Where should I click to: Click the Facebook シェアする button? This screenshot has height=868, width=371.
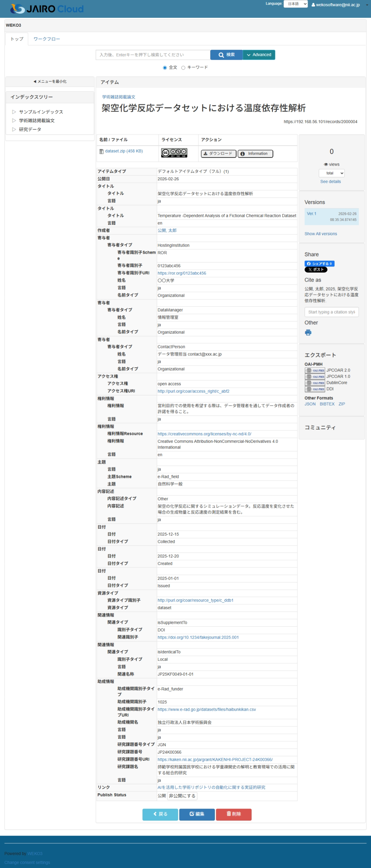tap(319, 264)
